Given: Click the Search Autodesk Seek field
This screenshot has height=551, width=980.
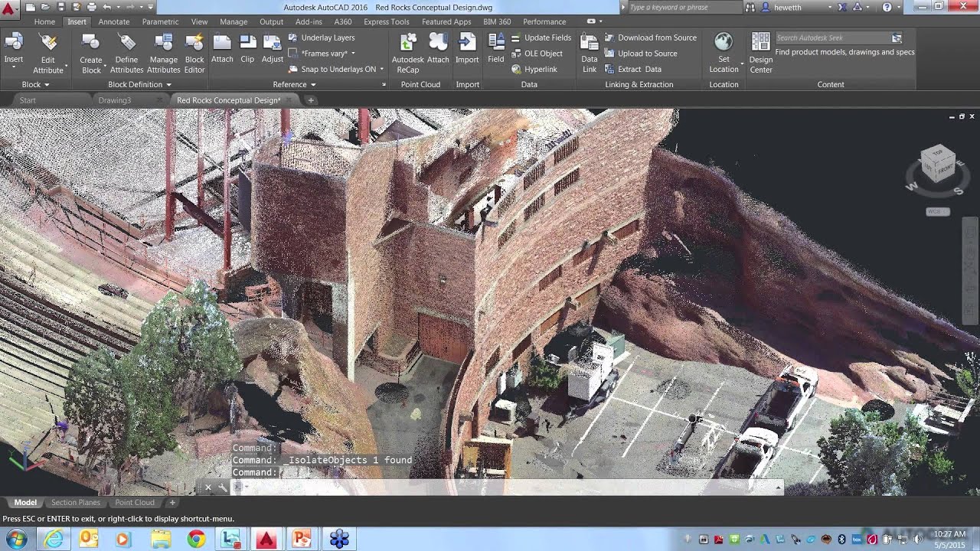Looking at the screenshot, I should (832, 37).
